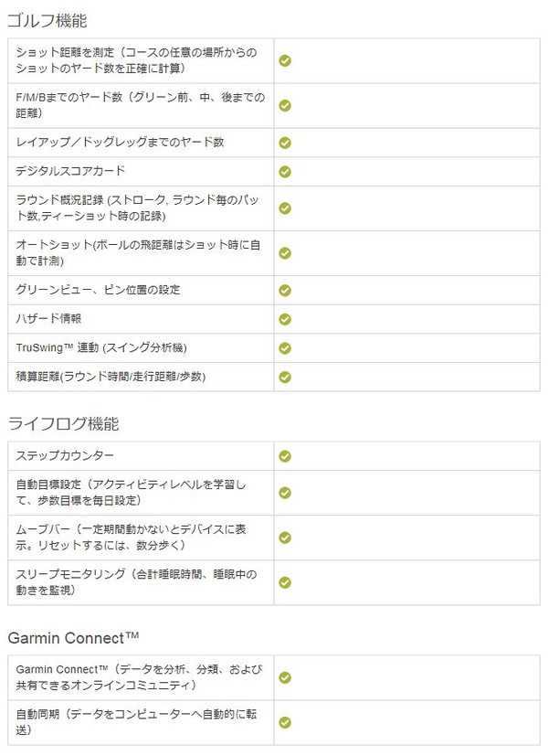Click checkmark for オートショット feature
Viewport: 548px width, 756px height.
point(285,253)
